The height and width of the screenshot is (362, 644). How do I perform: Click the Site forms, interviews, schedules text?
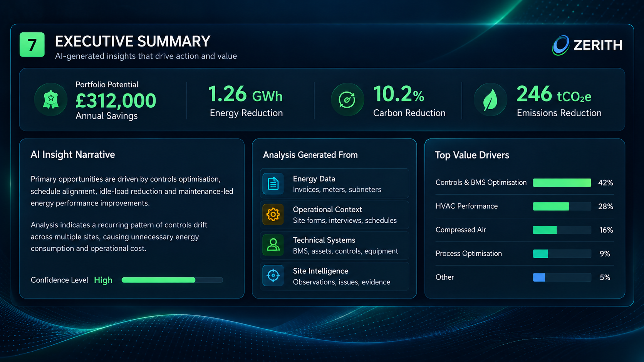pyautogui.click(x=345, y=220)
